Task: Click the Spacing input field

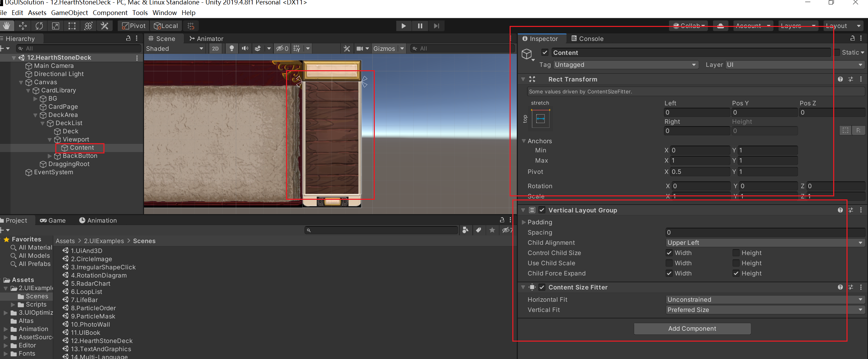Action: coord(765,233)
